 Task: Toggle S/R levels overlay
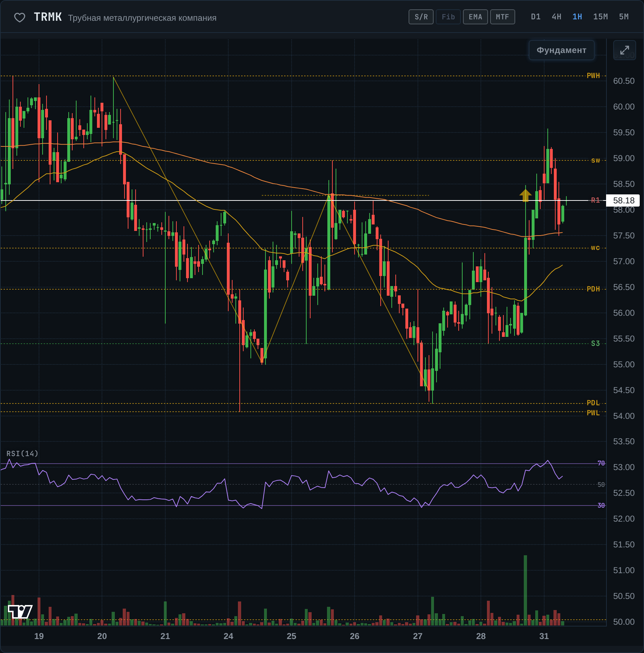(421, 17)
